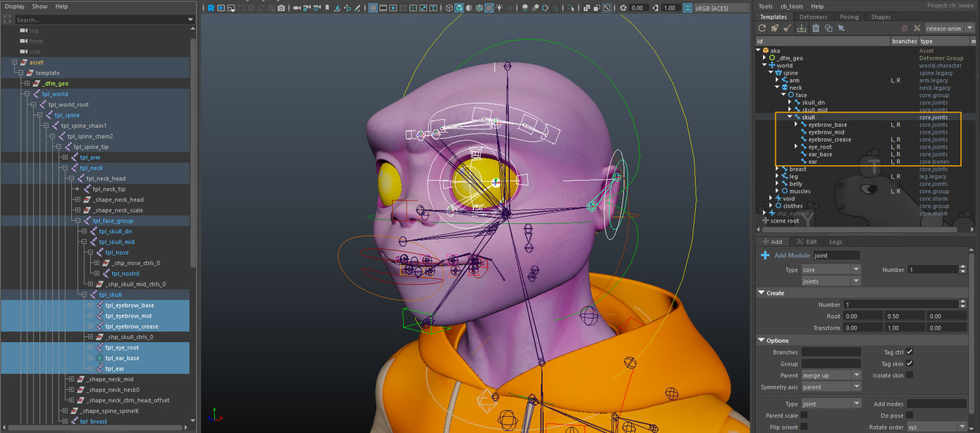980x433 pixels.
Task: Switch to the Deformers tab
Action: coord(813,17)
